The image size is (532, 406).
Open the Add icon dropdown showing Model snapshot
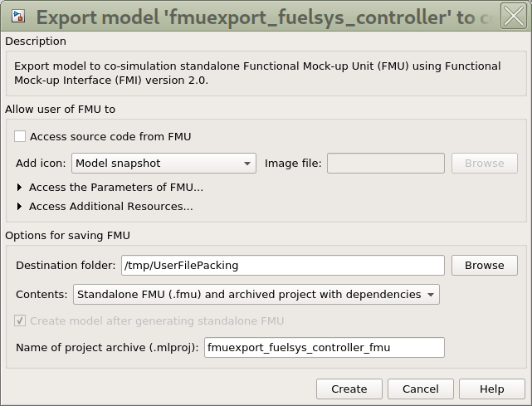coord(164,164)
